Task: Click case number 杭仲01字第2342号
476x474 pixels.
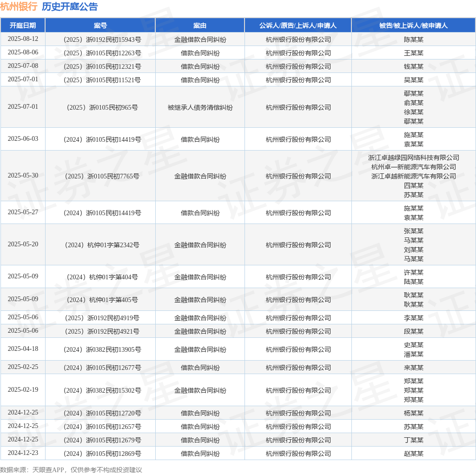Action: point(102,245)
